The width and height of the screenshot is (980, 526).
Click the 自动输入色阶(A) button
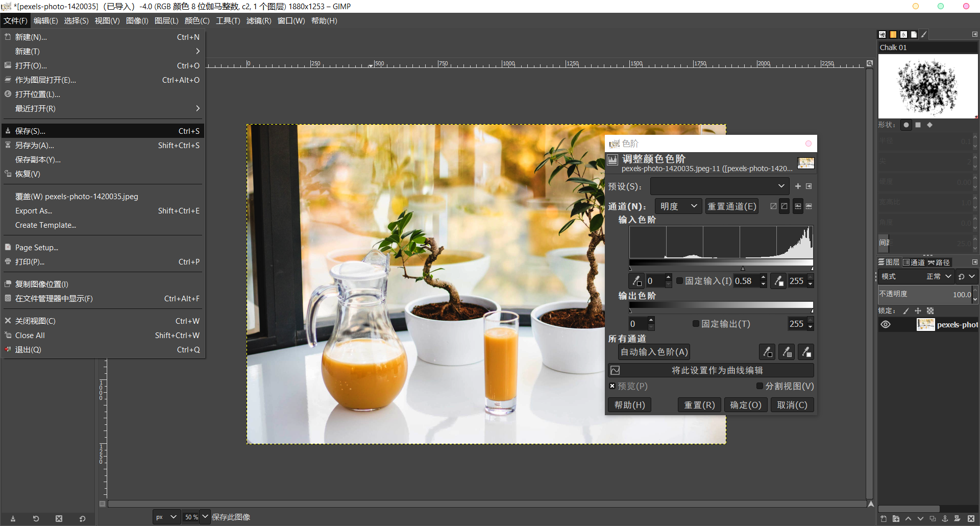point(654,352)
